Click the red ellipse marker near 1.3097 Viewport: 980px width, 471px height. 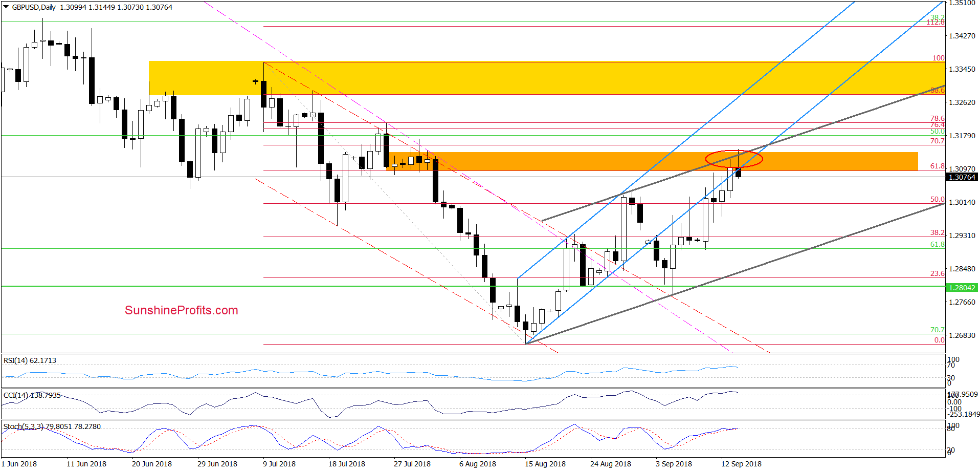[x=734, y=159]
